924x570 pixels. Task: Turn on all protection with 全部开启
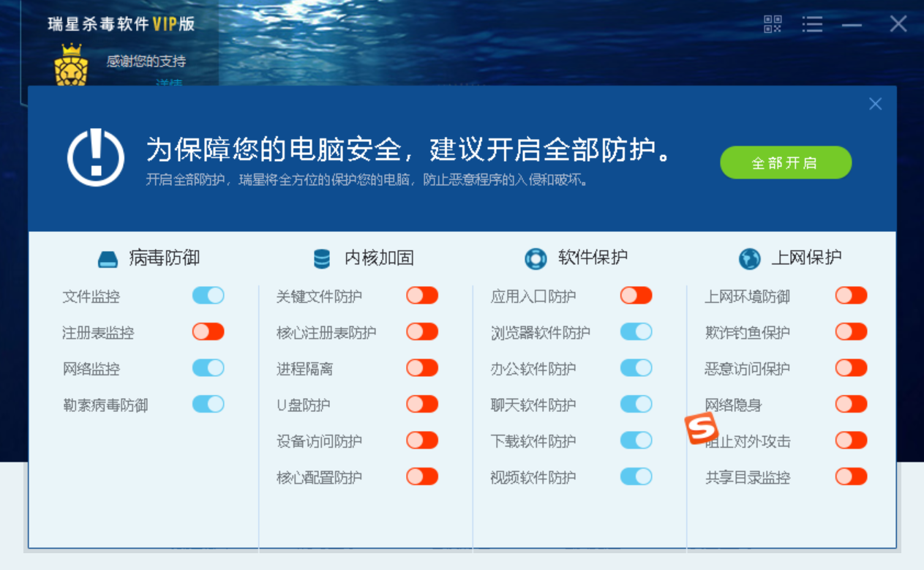(786, 162)
